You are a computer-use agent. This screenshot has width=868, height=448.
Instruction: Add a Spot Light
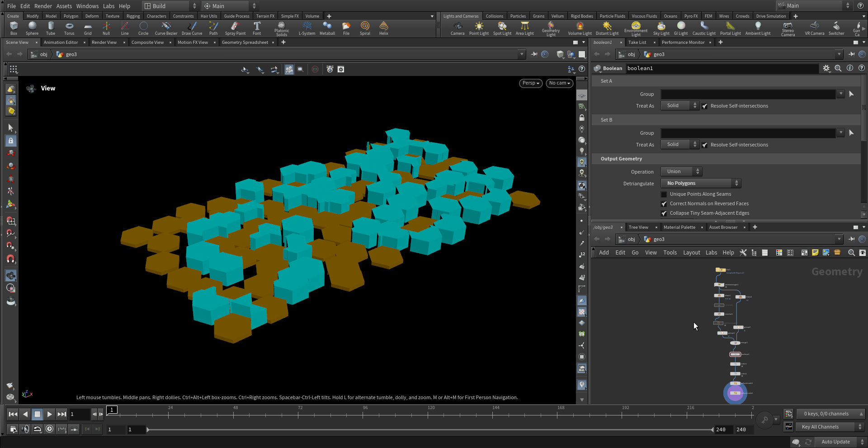(x=502, y=28)
